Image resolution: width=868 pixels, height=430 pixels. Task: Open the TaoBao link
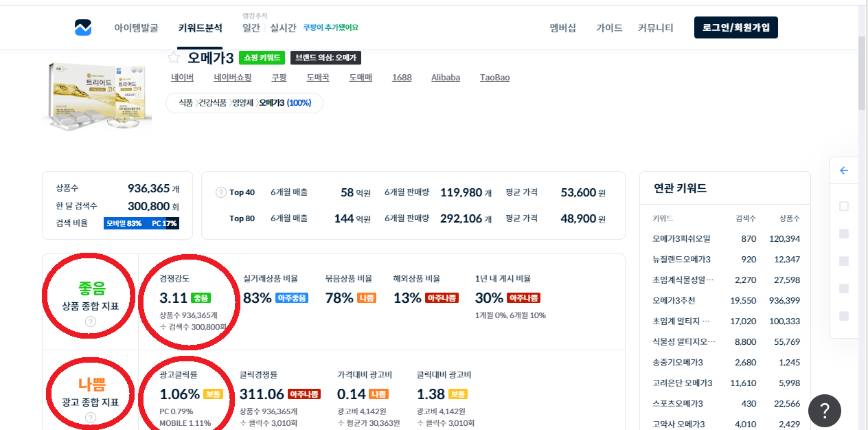(x=495, y=78)
